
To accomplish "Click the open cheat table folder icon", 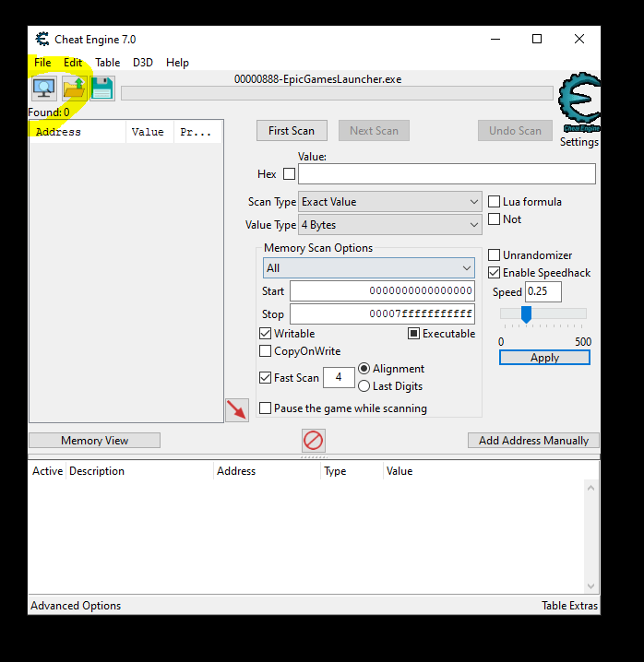I will click(74, 89).
